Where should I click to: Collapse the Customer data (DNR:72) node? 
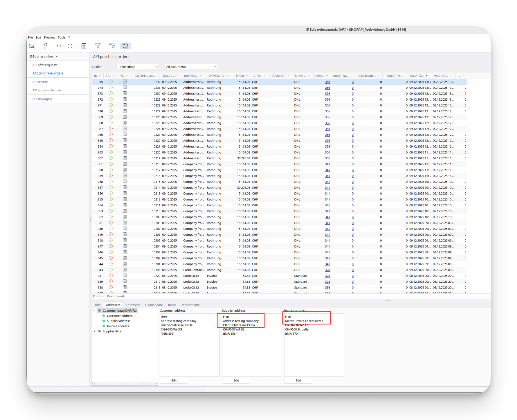click(x=94, y=311)
